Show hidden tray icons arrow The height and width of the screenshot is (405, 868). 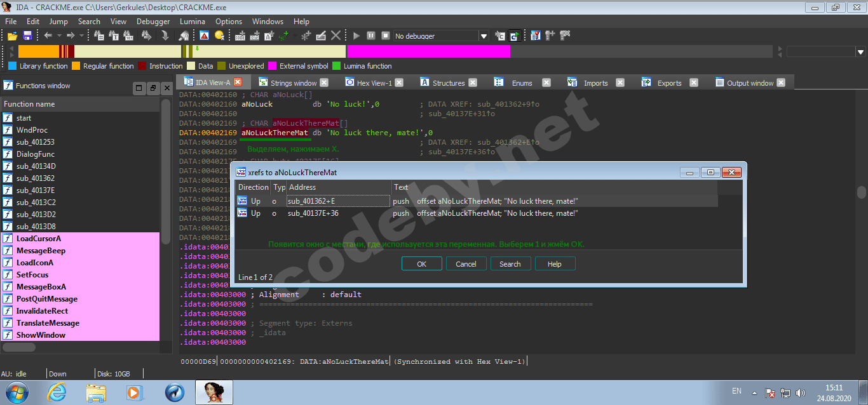(755, 393)
